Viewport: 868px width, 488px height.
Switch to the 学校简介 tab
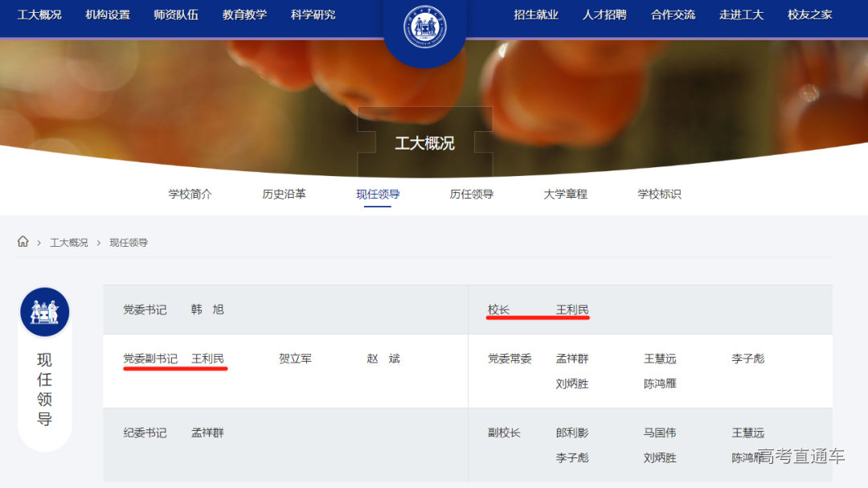[190, 194]
